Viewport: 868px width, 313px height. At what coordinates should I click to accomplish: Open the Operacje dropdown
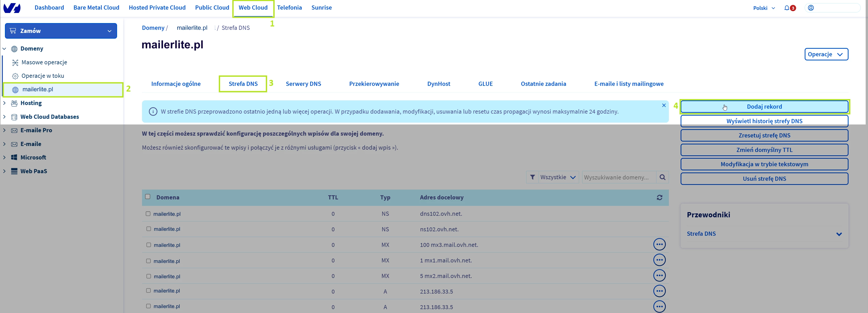[x=826, y=54]
